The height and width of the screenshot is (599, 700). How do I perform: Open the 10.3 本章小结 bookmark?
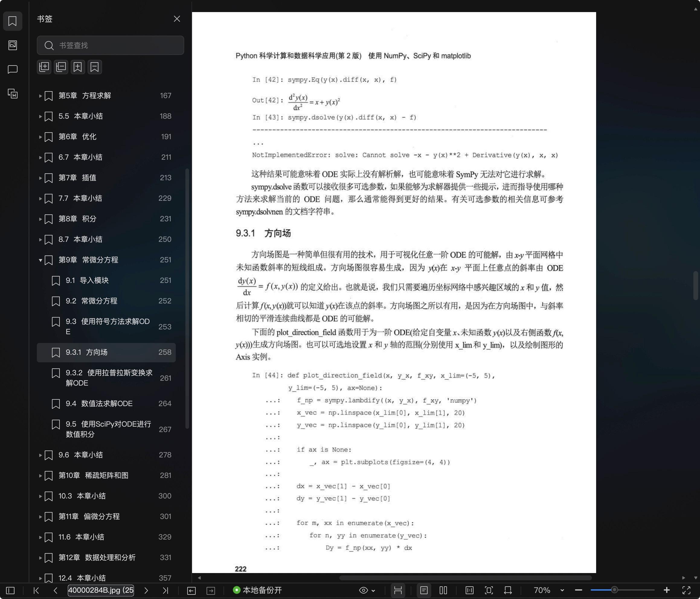point(106,496)
